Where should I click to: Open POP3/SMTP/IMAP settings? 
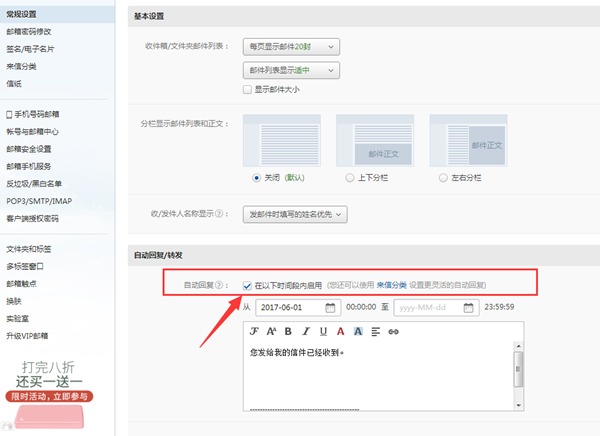tap(39, 201)
